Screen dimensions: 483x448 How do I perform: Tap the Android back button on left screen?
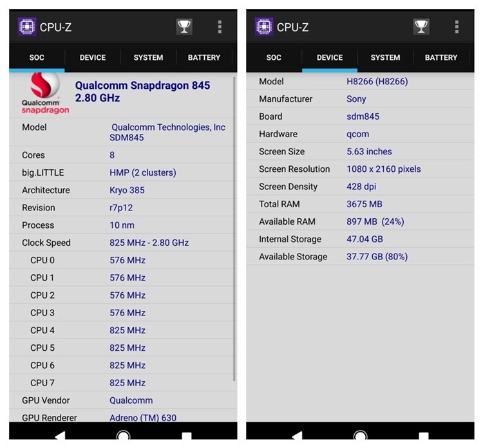(60, 435)
